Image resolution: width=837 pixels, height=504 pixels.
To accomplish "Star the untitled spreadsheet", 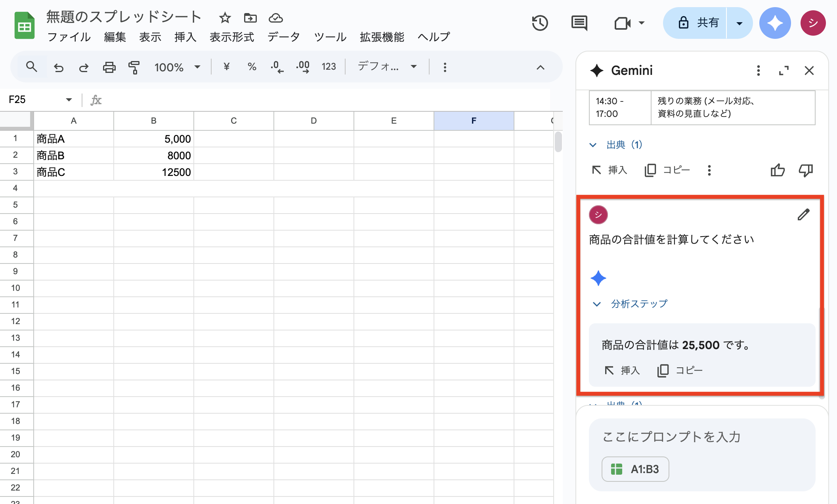I will 225,18.
